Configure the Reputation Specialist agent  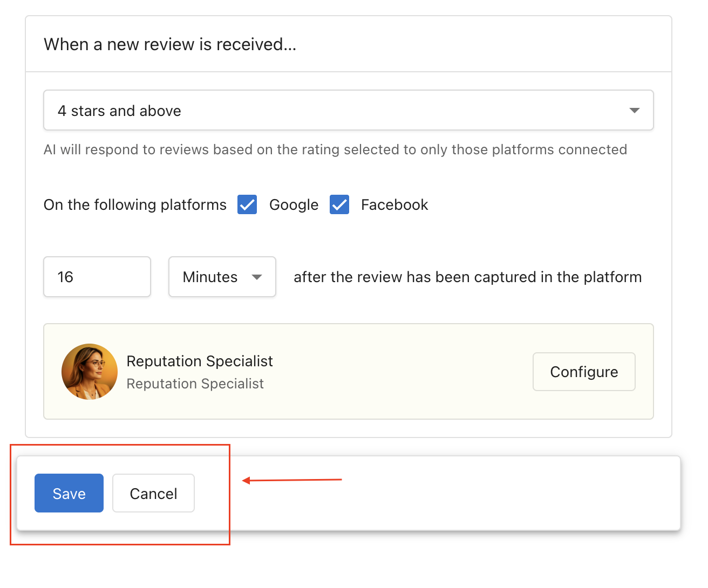coord(584,372)
